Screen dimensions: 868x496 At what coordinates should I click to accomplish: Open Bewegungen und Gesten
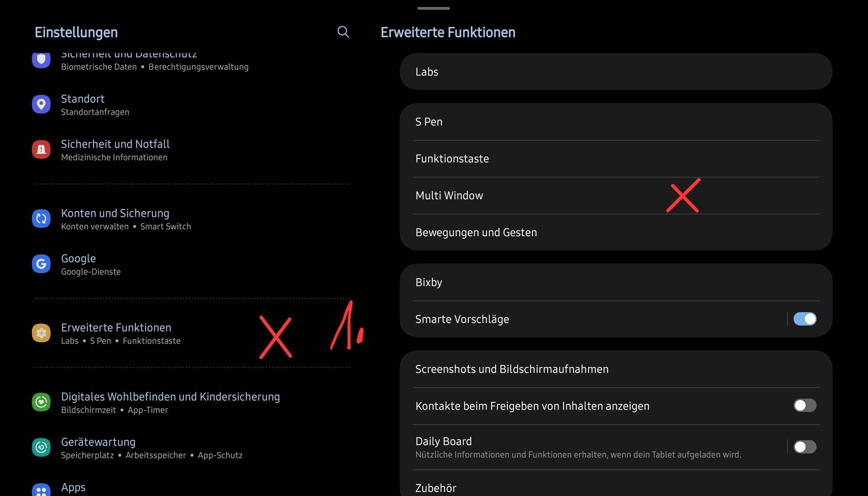point(616,232)
